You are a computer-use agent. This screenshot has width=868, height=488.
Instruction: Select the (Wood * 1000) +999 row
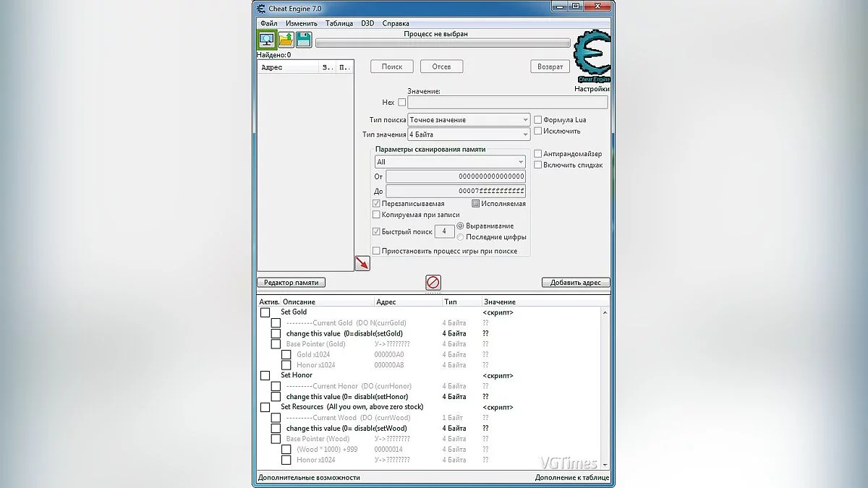click(327, 450)
